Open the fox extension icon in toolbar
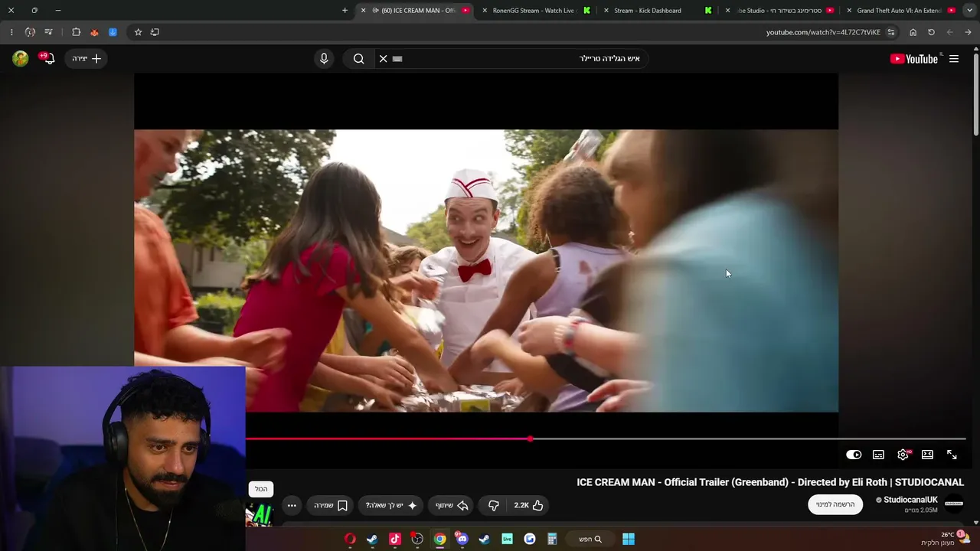 coord(94,32)
